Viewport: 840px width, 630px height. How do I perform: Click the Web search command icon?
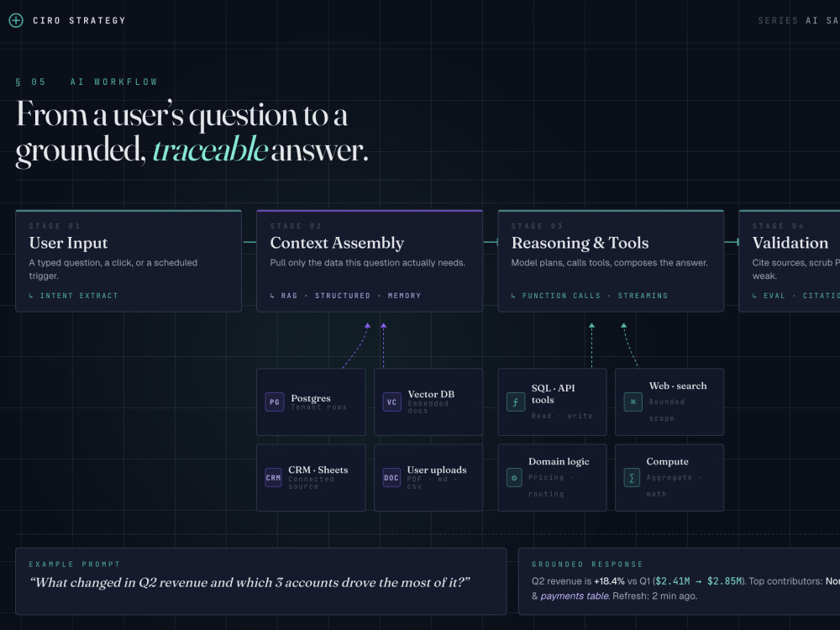633,402
